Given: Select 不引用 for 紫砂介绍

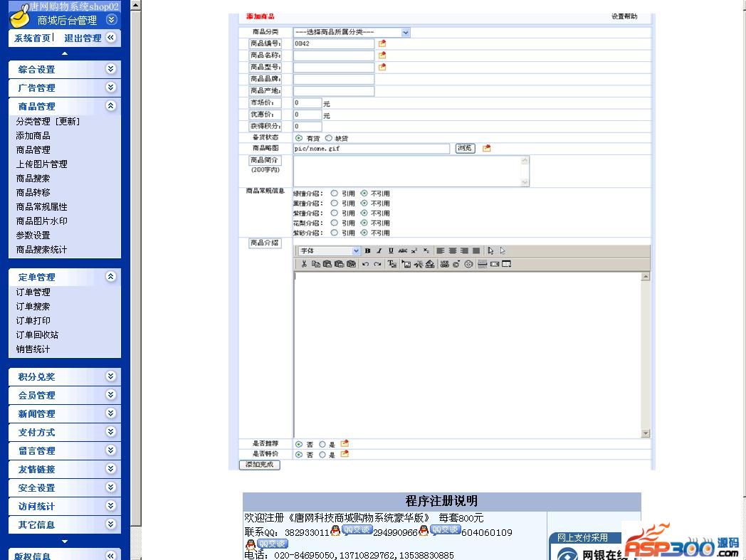Looking at the screenshot, I should pos(364,233).
